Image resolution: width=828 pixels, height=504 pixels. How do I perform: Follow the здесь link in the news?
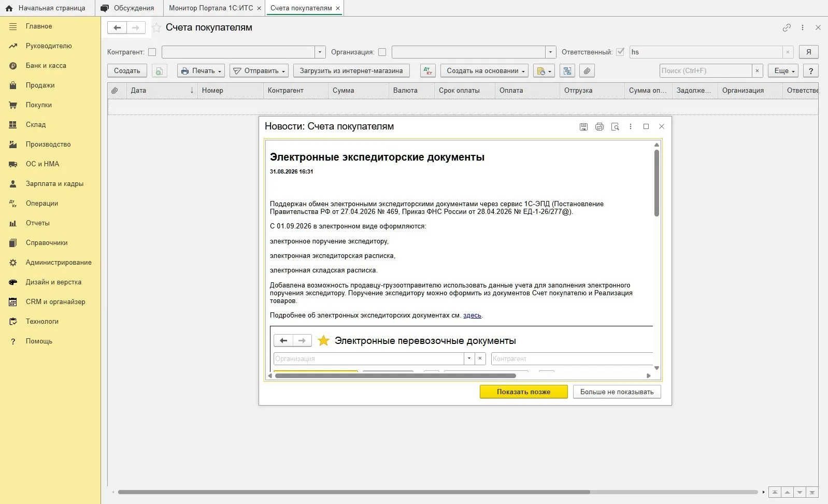[x=472, y=315]
